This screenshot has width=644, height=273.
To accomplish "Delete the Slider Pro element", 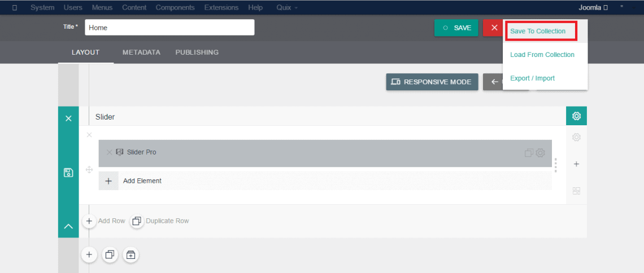I will 110,152.
